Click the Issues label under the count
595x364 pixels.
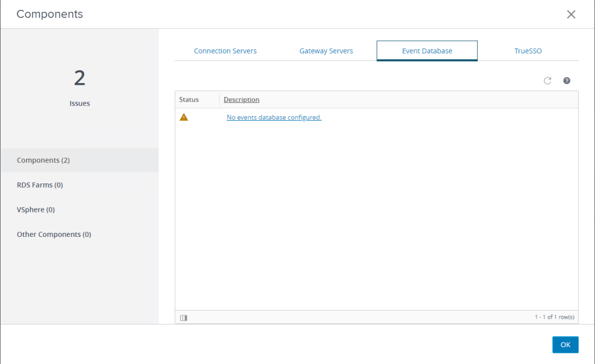pos(80,103)
